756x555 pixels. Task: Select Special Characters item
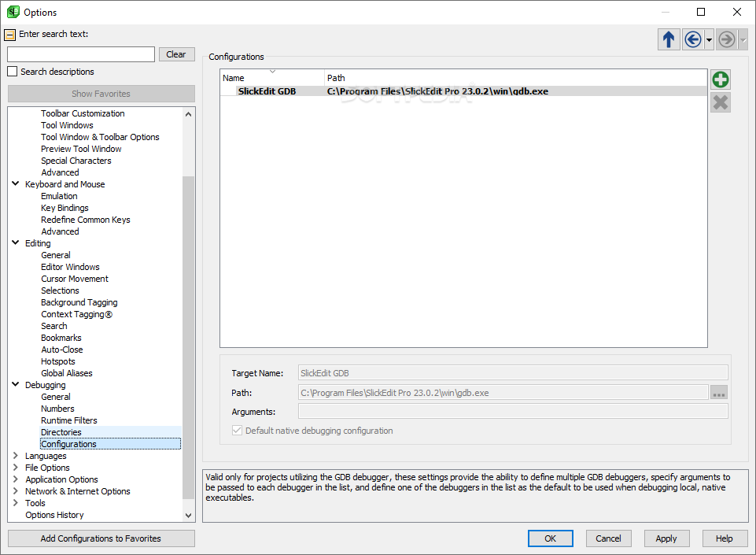(76, 161)
